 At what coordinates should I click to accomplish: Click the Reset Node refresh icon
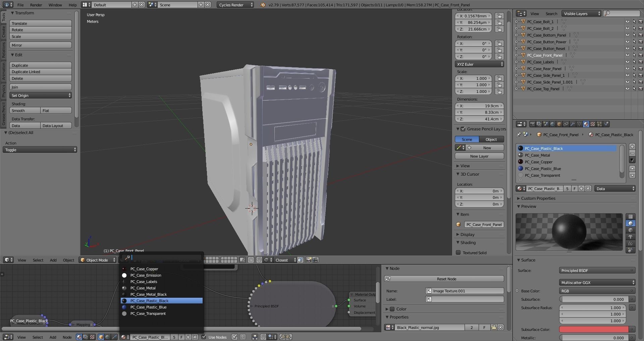coord(388,279)
